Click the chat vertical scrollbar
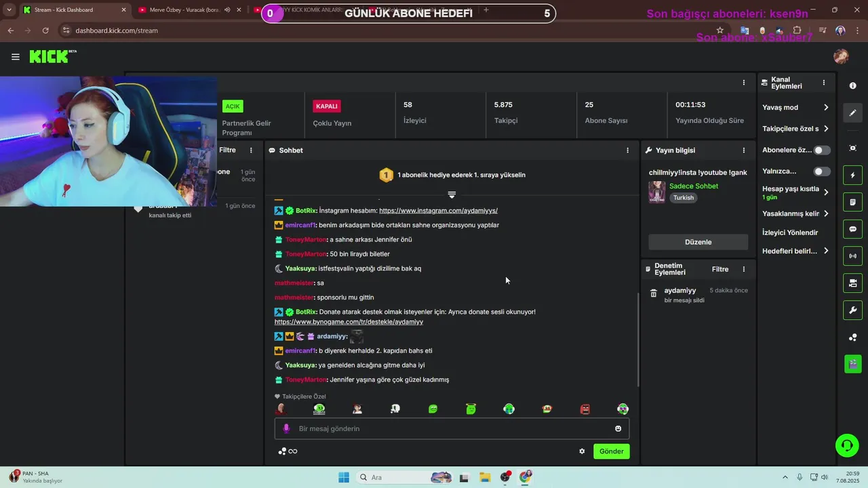 (x=638, y=339)
